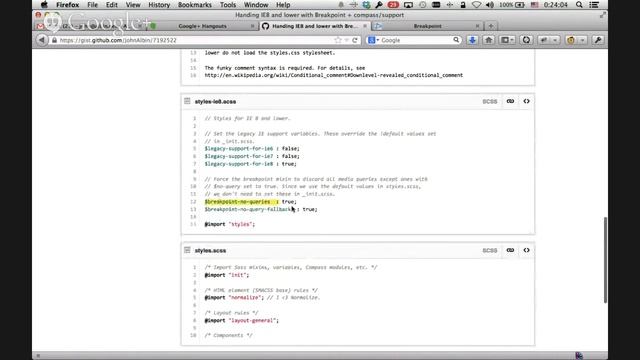The image size is (640, 360).
Task: Click the Wi-Fi status icon
Action: [476, 5]
